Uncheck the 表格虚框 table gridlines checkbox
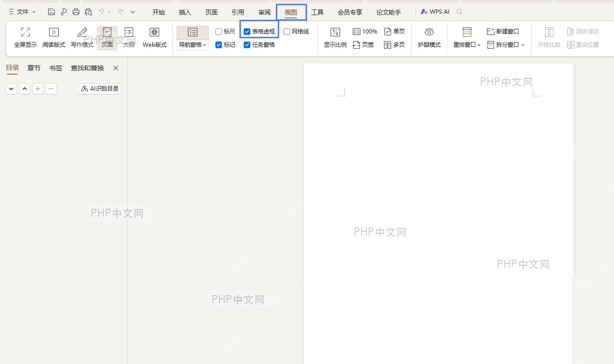 coord(247,32)
